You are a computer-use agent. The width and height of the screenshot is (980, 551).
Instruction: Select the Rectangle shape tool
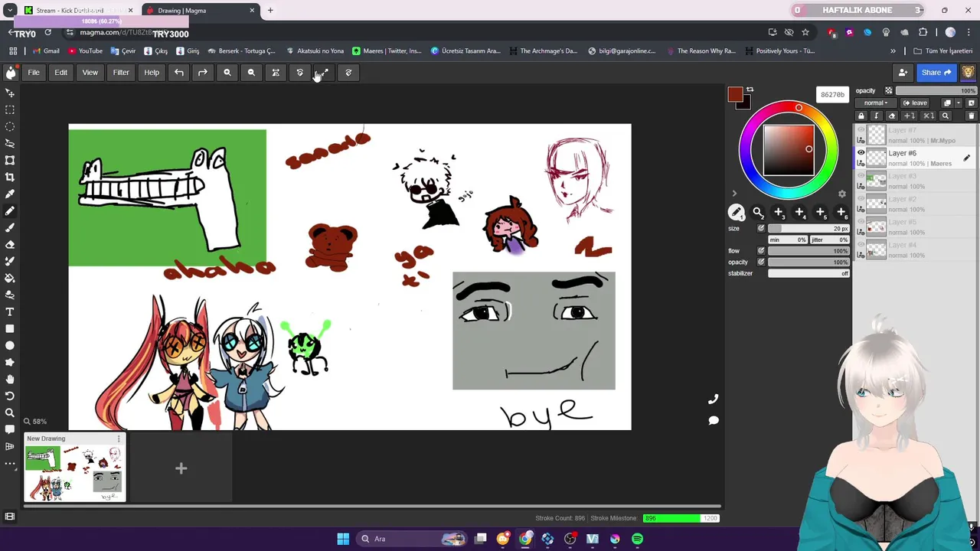[x=10, y=328]
